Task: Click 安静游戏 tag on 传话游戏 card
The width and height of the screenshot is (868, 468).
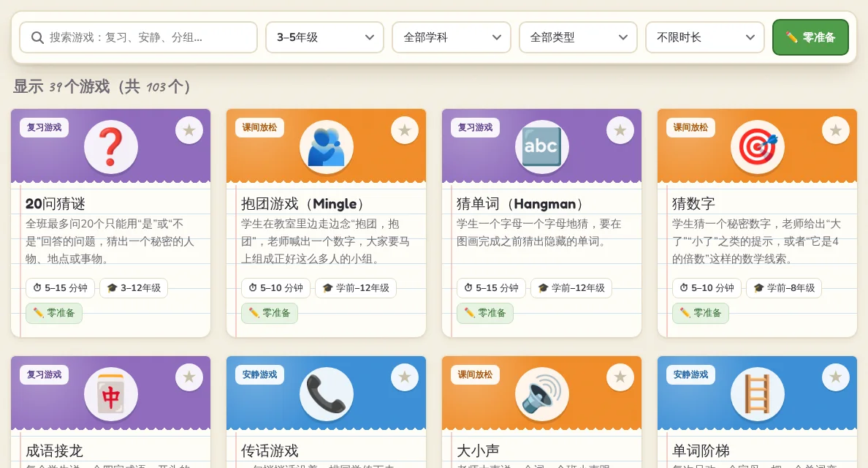Action: click(x=259, y=374)
